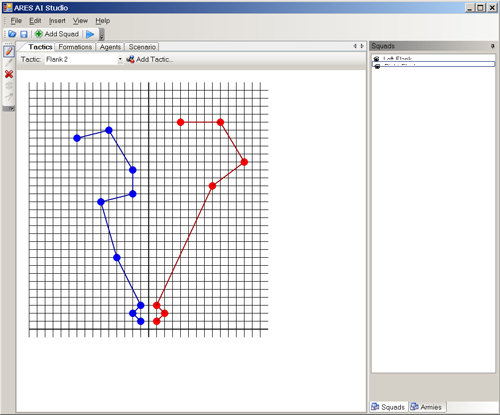Image resolution: width=500 pixels, height=415 pixels.
Task: Minimize the ARES AI Studio window
Action: 470,7
